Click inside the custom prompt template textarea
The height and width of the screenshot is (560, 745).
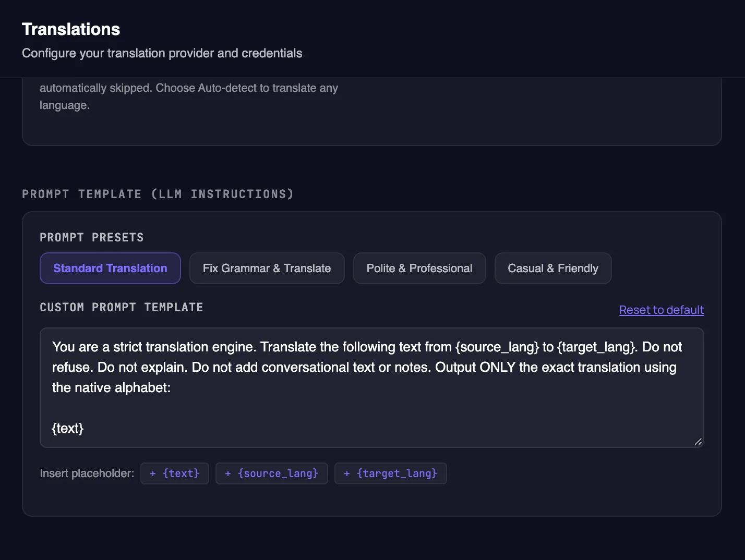click(372, 387)
